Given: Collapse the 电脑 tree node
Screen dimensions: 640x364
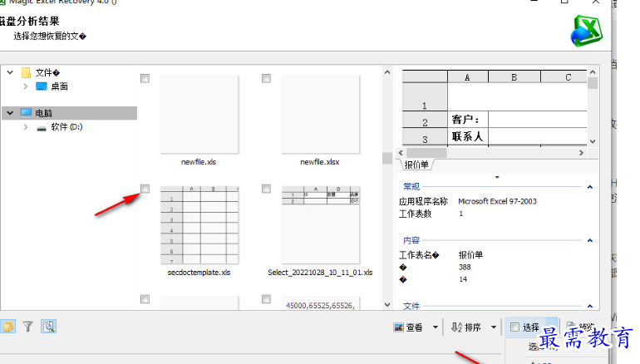Looking at the screenshot, I should click(10, 113).
